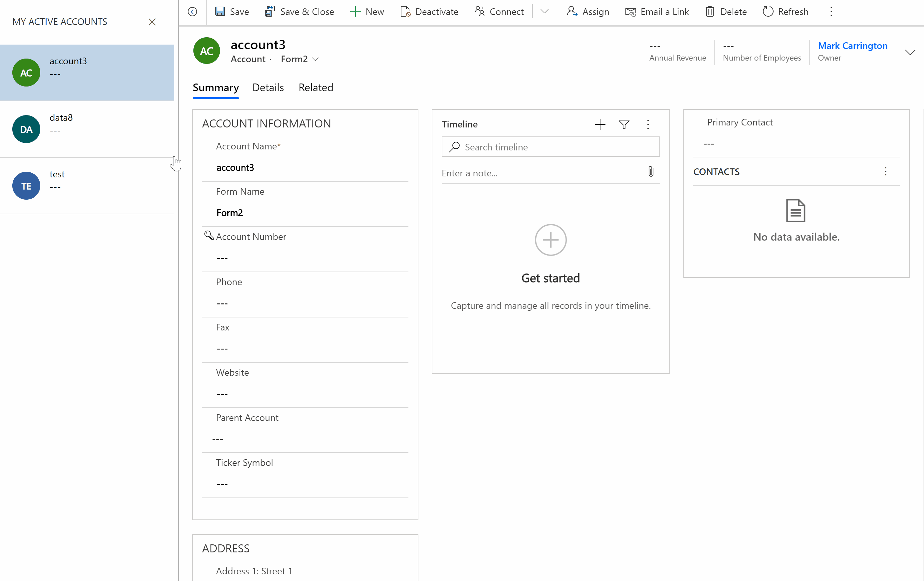Click the back arrow circle icon
The image size is (924, 581).
[193, 12]
